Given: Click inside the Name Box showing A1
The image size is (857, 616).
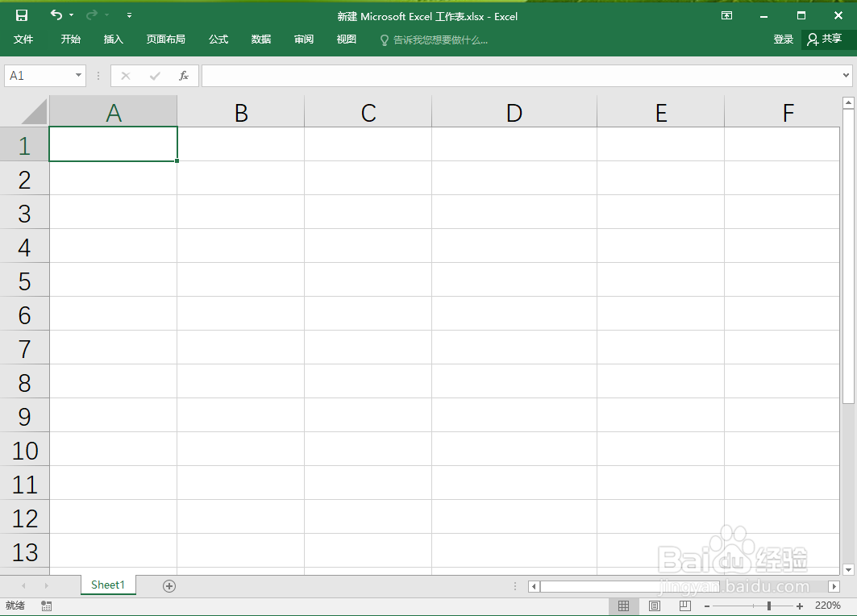Looking at the screenshot, I should coord(38,76).
